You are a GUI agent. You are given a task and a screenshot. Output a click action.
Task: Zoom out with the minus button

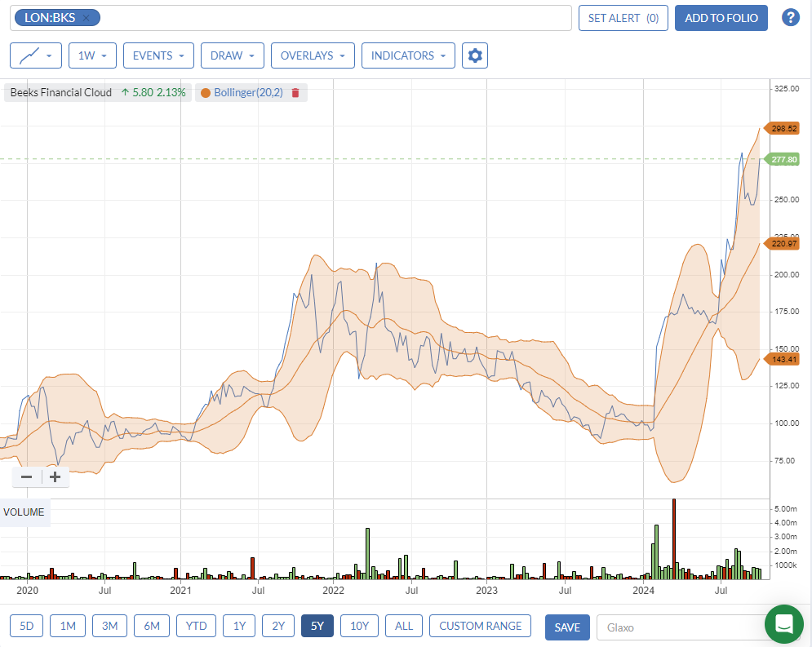[27, 476]
